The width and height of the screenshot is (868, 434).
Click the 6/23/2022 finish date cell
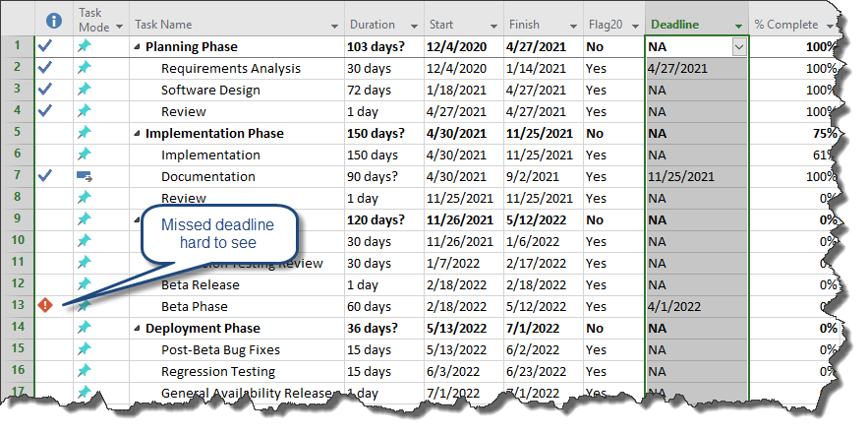[x=544, y=371]
